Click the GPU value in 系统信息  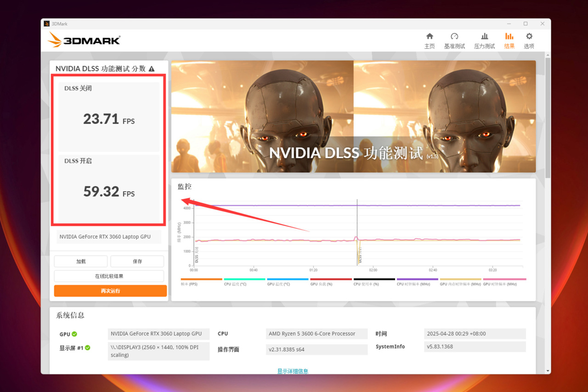pos(158,334)
